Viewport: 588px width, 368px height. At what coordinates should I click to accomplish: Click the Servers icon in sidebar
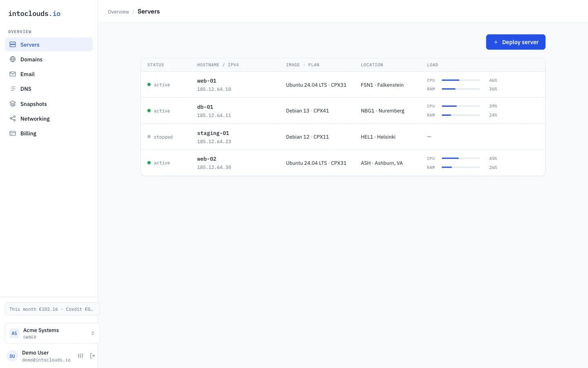[x=13, y=45]
